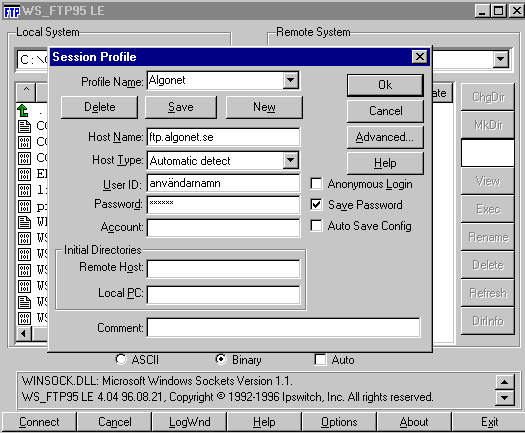The image size is (525, 433).
Task: Click in Account field
Action: pos(223,228)
